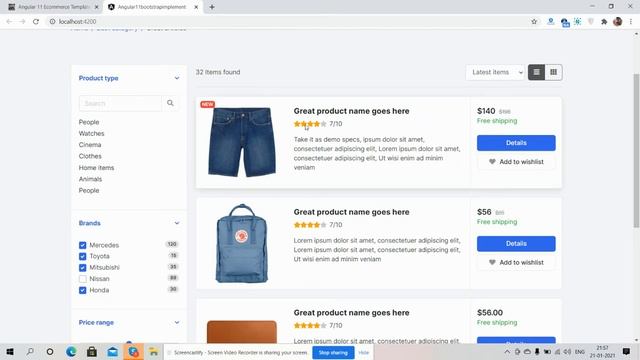This screenshot has height=360, width=640.
Task: Uncheck the Honda brand checkbox
Action: [82, 290]
